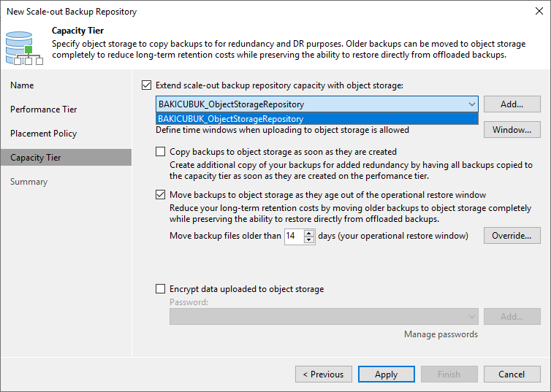Screen dimensions: 551x392
Task: Decrease the days value with down arrow
Action: tap(309, 239)
